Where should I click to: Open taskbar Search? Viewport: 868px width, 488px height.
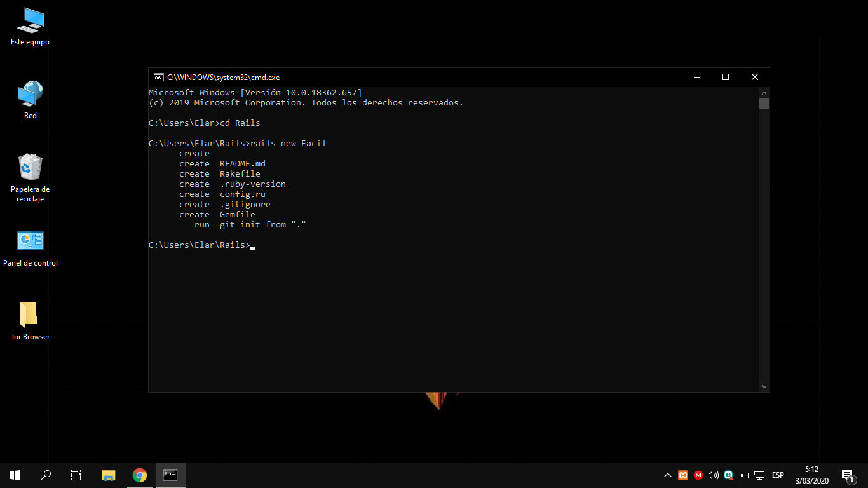tap(46, 475)
